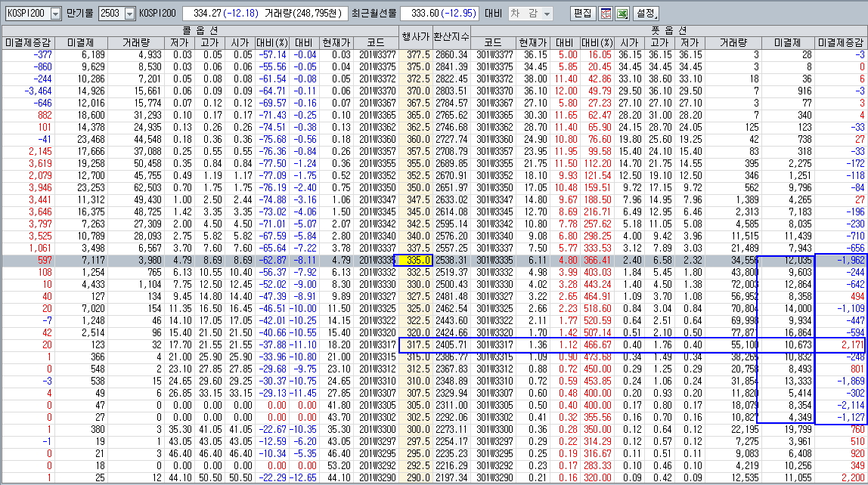Viewport: 868px width, 485px height.
Task: Click the KOSPI200 index value field 334.27
Action: pos(228,14)
